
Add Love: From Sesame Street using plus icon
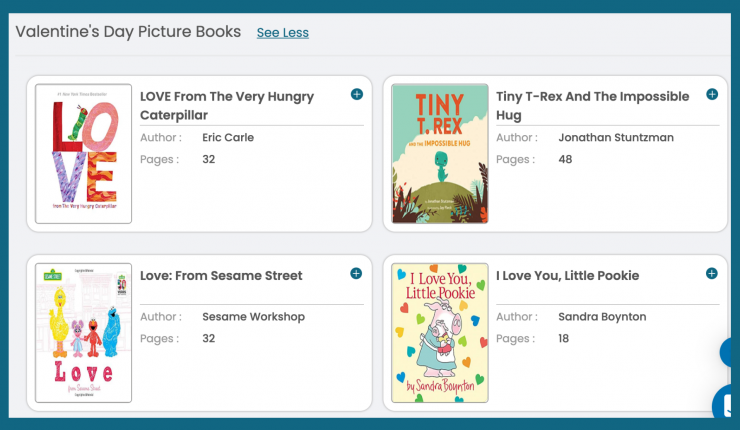[x=356, y=273]
